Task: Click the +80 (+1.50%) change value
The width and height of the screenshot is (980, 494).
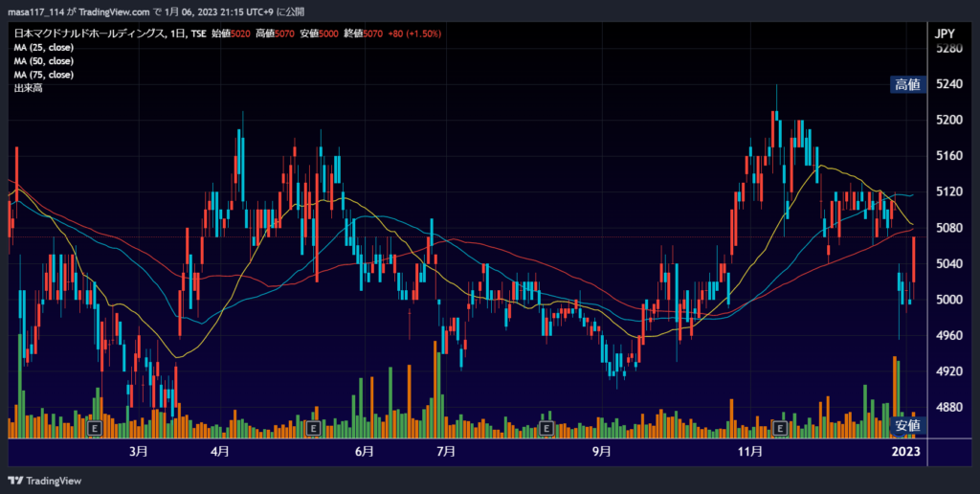Action: [414, 34]
